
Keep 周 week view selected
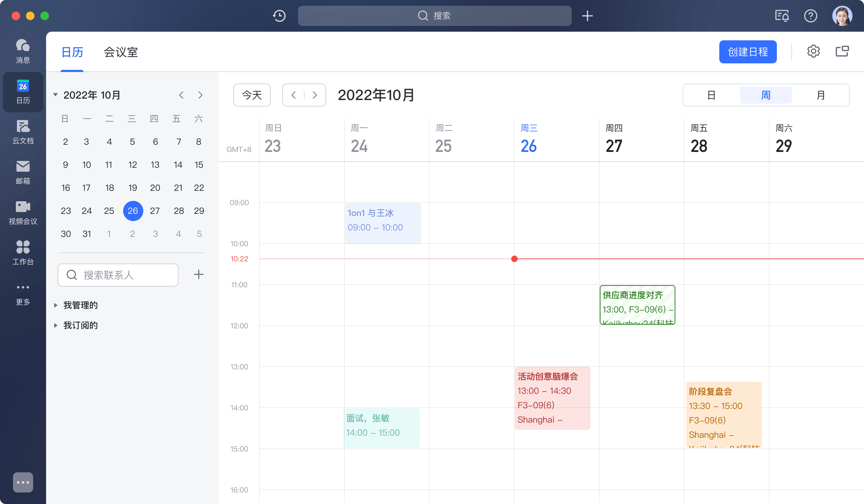point(766,95)
